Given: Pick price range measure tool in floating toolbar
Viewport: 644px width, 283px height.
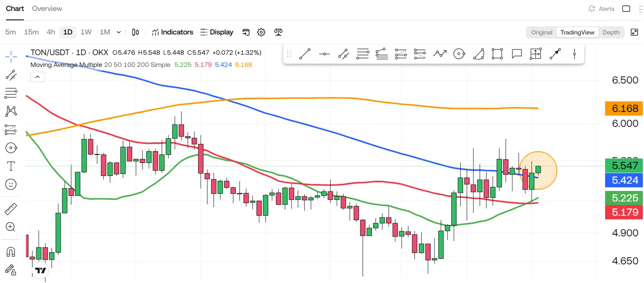Looking at the screenshot, I should [x=536, y=54].
